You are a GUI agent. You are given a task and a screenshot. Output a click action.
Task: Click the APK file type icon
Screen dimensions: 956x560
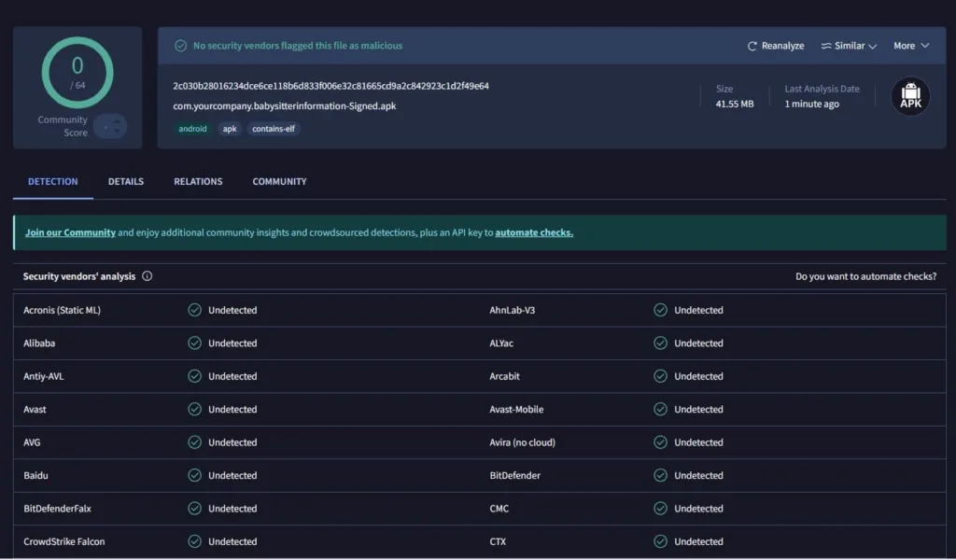tap(910, 96)
